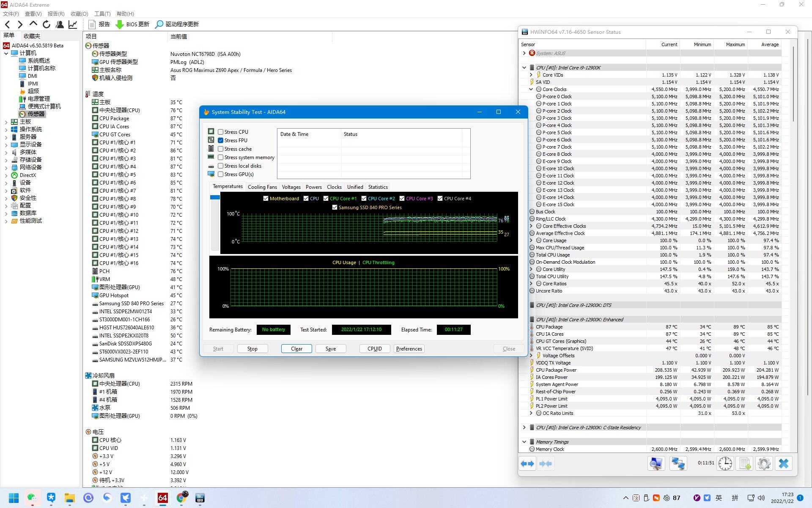This screenshot has width=812, height=508.
Task: Switch to Cooling Fans tab
Action: click(262, 187)
